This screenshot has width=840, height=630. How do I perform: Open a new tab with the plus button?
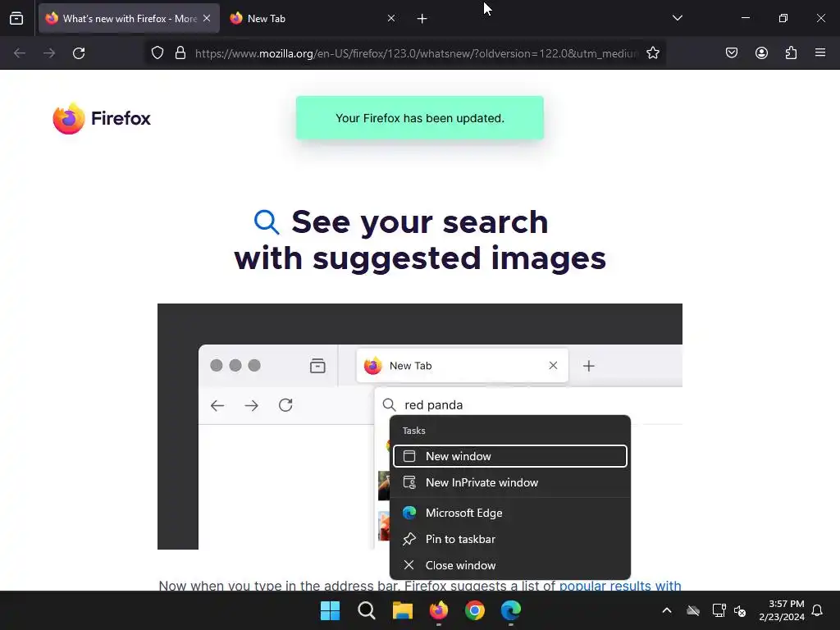coord(422,19)
